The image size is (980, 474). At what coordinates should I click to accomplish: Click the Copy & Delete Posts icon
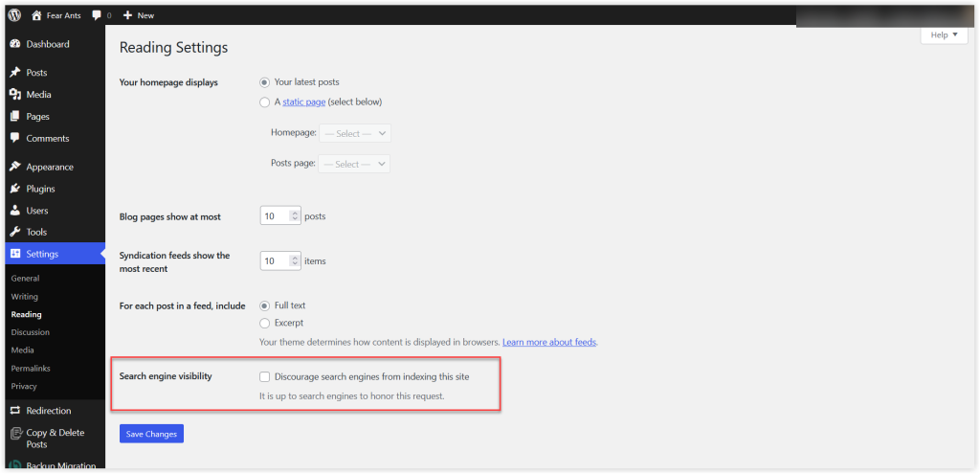pyautogui.click(x=15, y=434)
